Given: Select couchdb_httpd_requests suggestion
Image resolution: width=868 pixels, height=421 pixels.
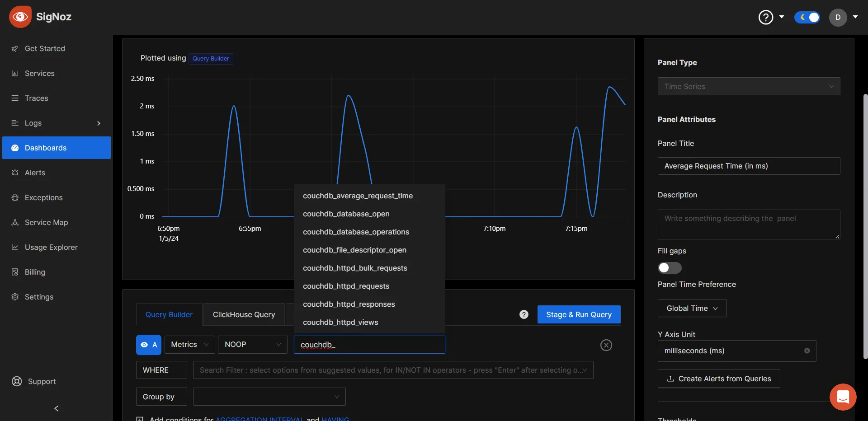Looking at the screenshot, I should click(369, 286).
